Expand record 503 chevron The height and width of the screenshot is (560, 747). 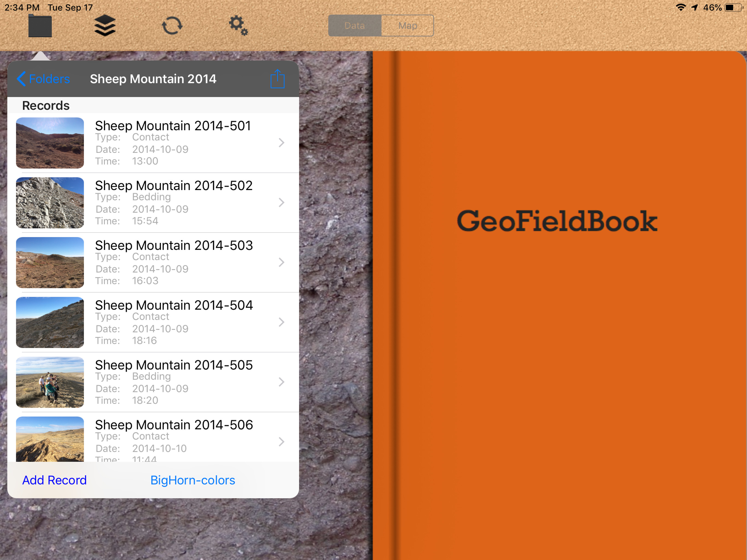[x=281, y=262]
